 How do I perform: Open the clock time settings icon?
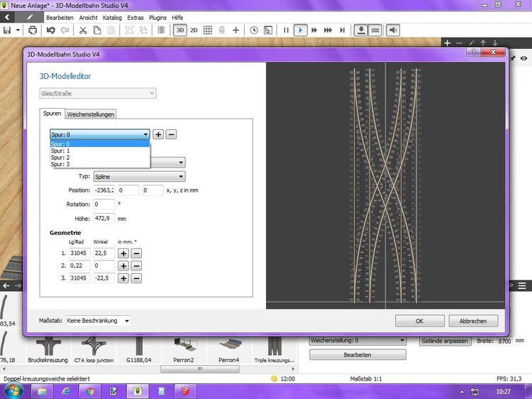[254, 31]
